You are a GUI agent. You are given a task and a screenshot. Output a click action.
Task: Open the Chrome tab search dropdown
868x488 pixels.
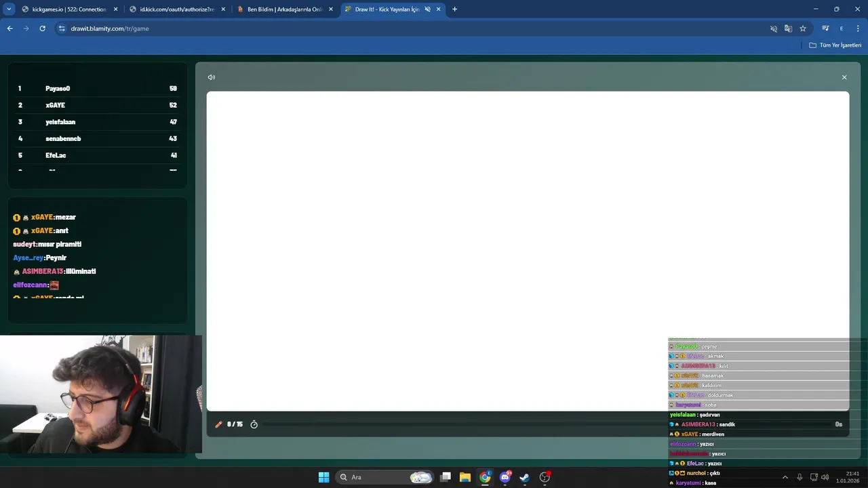[9, 9]
